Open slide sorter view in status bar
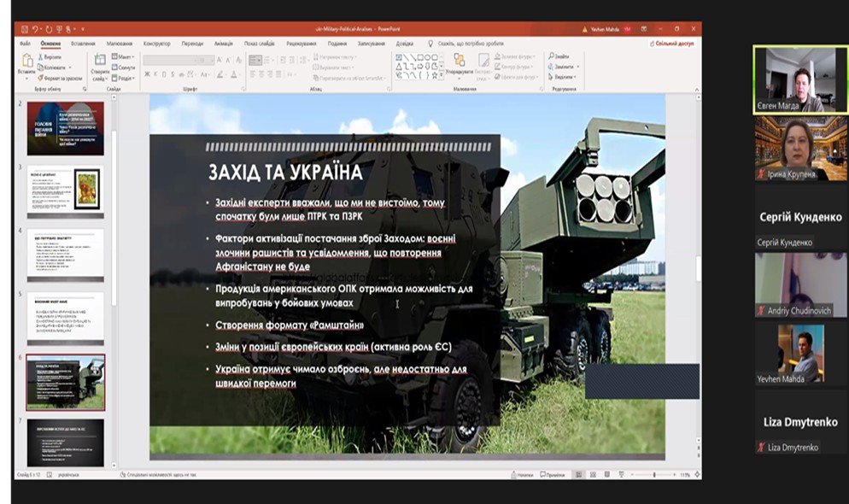Image resolution: width=849 pixels, height=504 pixels. (x=593, y=475)
